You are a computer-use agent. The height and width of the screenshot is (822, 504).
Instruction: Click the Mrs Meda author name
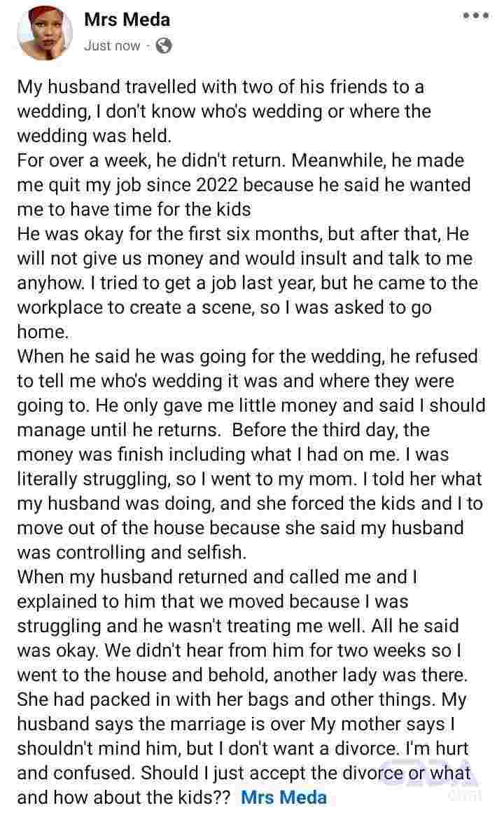point(127,20)
